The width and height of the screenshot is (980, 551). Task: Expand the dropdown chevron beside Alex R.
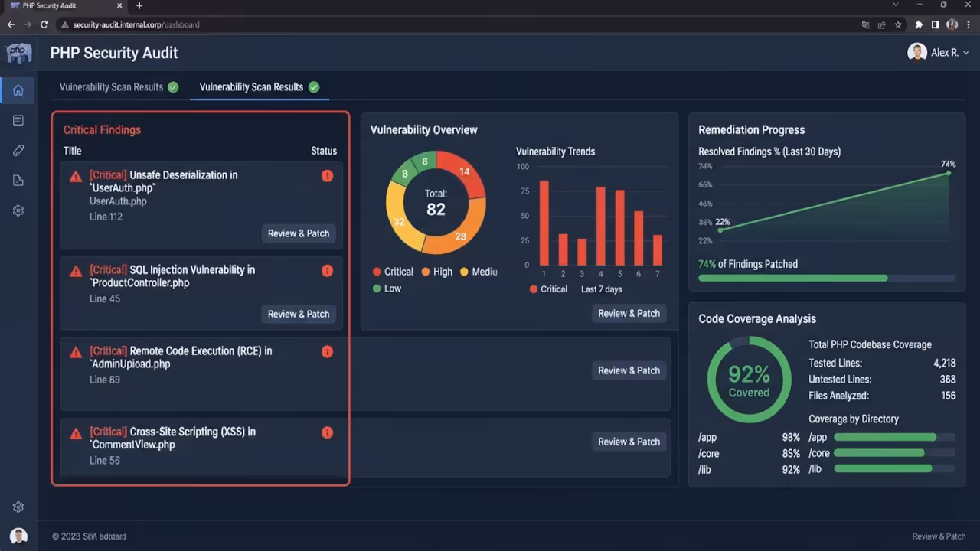tap(965, 53)
